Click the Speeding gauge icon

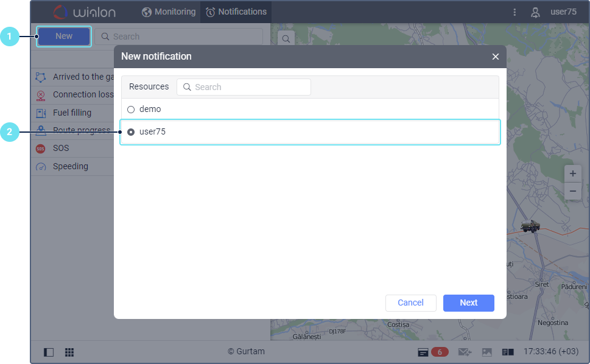click(41, 167)
